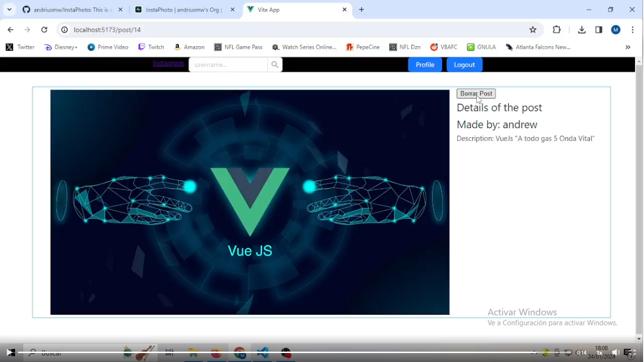
Task: Close the andriusmw/InstaPhoto GitHub tab
Action: tap(121, 9)
